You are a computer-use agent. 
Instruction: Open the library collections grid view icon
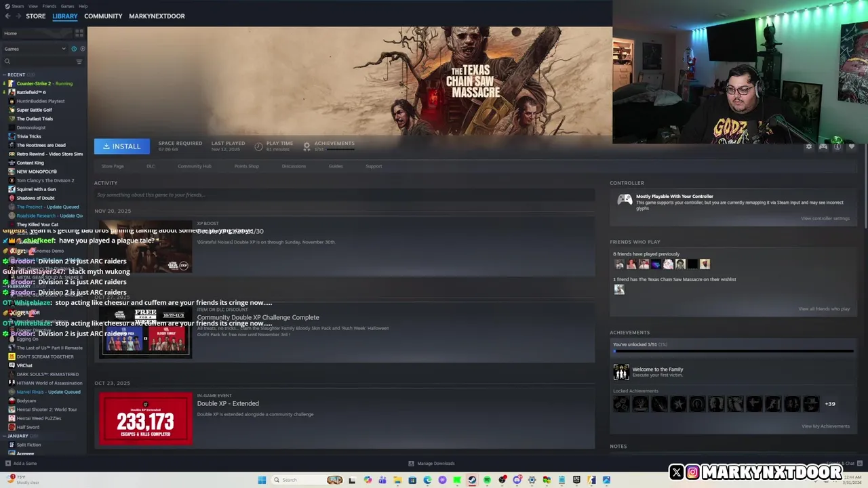[x=79, y=33]
